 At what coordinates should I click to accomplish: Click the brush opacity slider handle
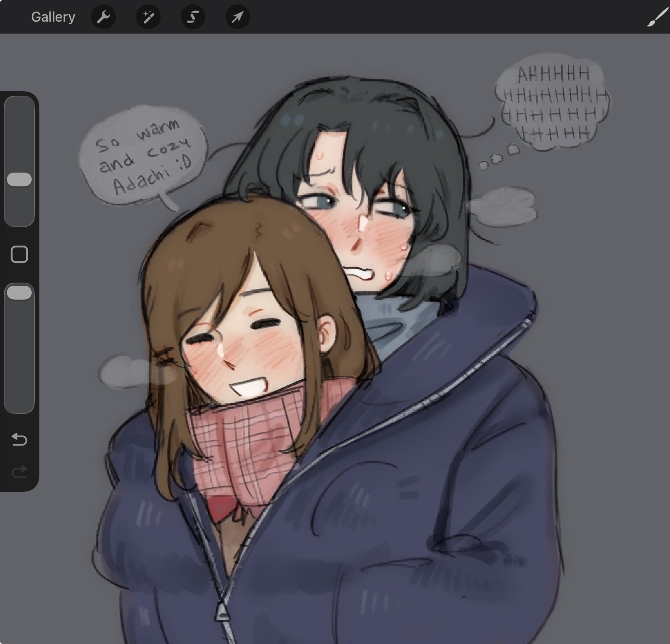pyautogui.click(x=19, y=293)
